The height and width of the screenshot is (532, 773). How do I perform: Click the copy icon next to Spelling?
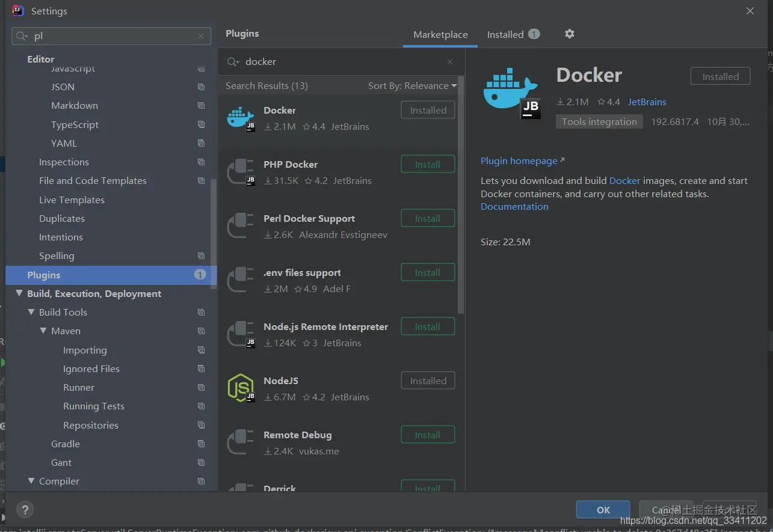pos(201,256)
